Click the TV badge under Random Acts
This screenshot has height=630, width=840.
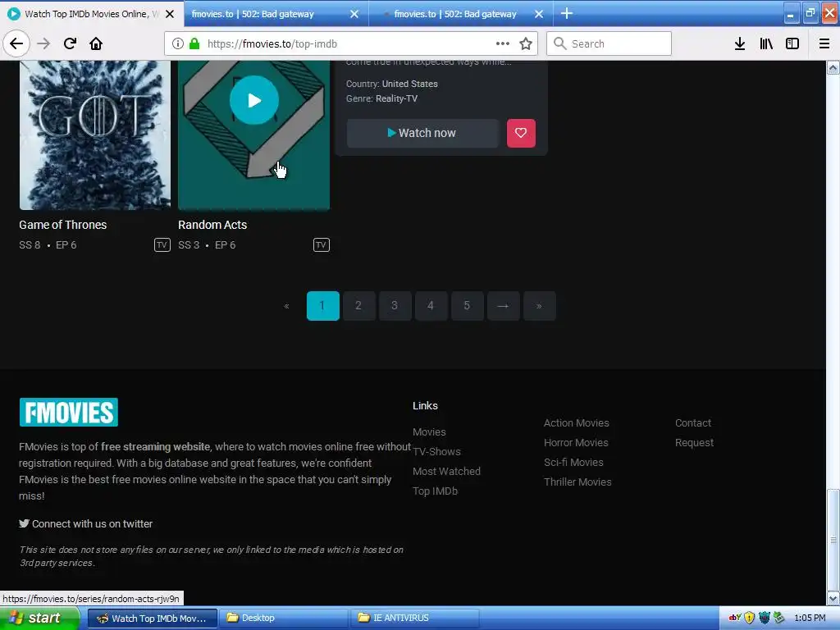pyautogui.click(x=321, y=244)
